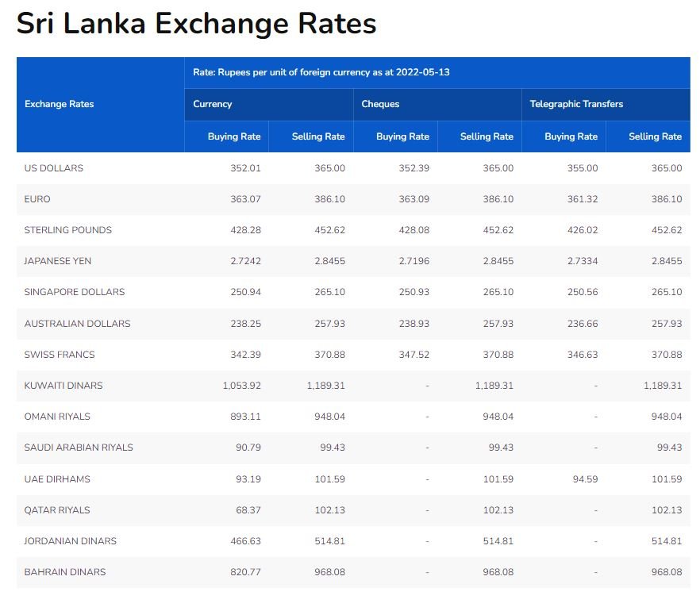The image size is (700, 607).
Task: Click the rate date caption 2022-05-13
Action: [321, 72]
